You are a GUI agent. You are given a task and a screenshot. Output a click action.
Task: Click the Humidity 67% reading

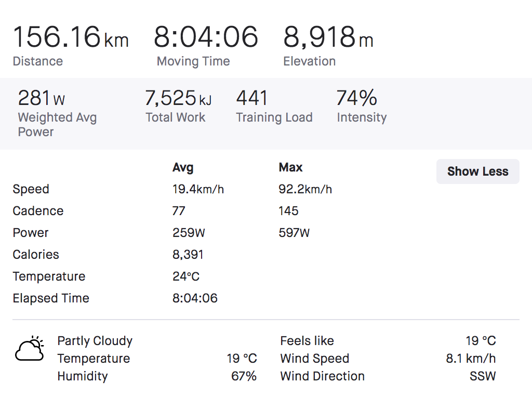click(x=244, y=376)
